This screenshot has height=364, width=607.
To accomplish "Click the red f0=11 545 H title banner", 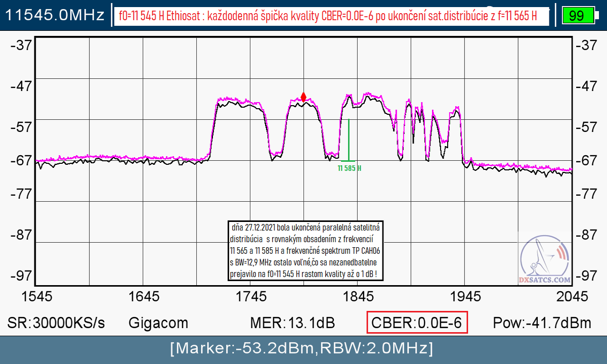I will point(331,16).
